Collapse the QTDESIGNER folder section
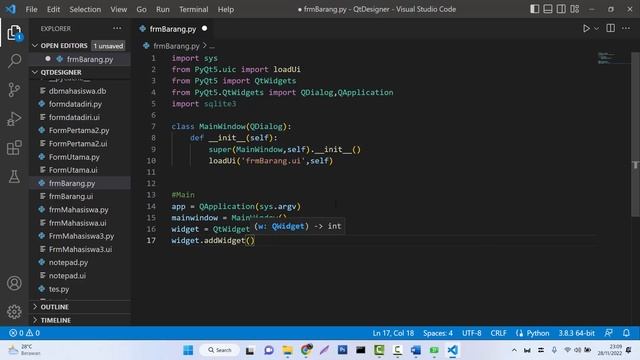This screenshot has width=640, height=360. [x=80, y=72]
